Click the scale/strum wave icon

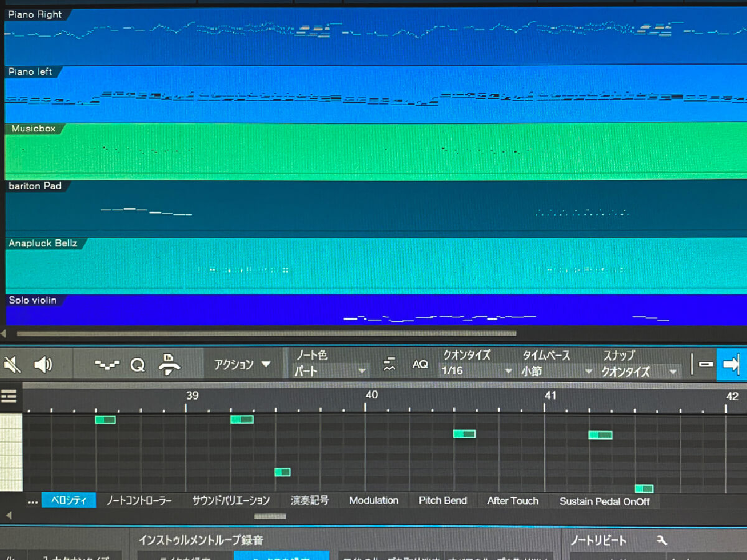click(390, 365)
